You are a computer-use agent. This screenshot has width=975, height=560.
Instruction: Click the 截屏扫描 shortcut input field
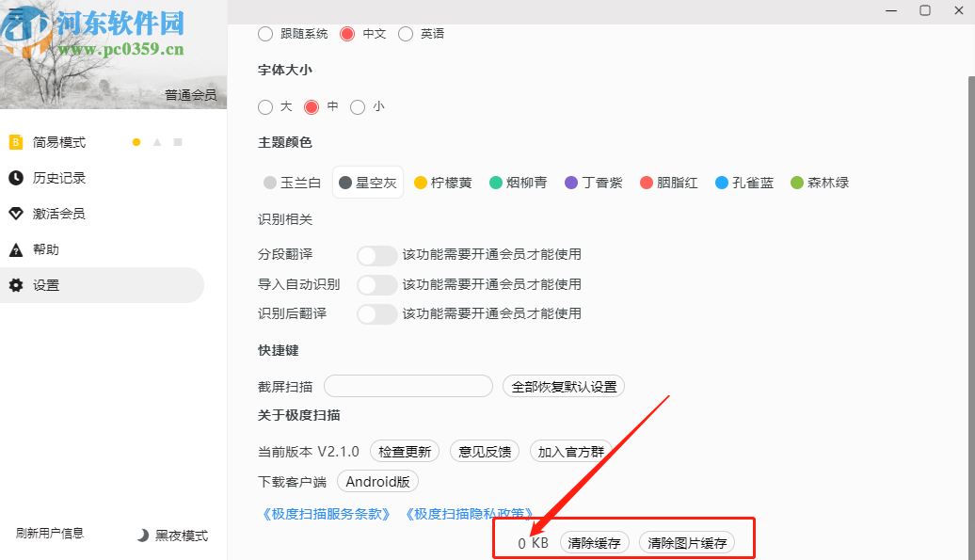(x=408, y=386)
